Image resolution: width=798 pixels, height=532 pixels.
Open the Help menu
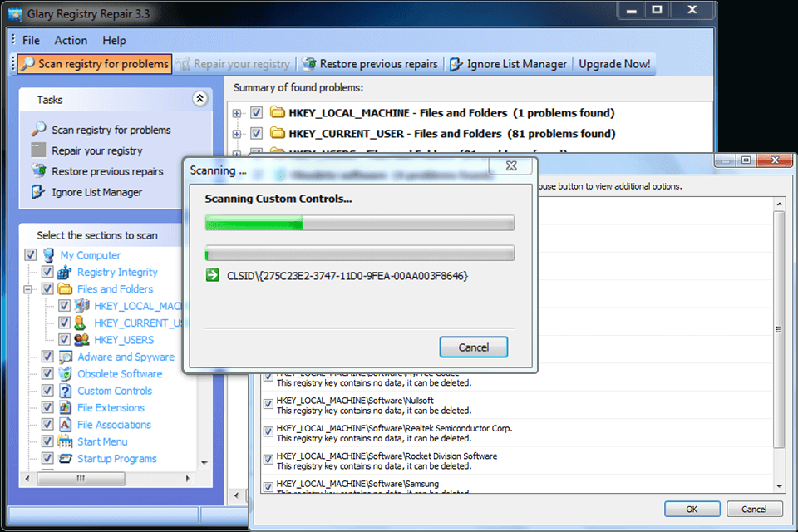click(114, 40)
